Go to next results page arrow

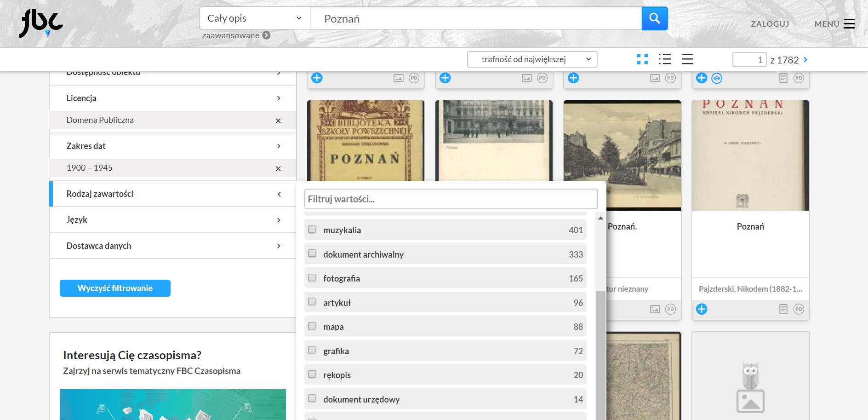805,60
